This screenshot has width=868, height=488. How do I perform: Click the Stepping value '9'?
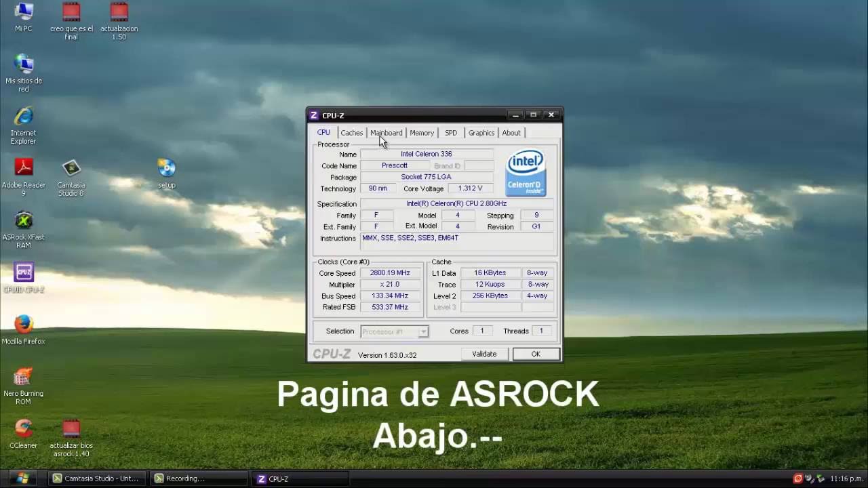[x=536, y=216]
